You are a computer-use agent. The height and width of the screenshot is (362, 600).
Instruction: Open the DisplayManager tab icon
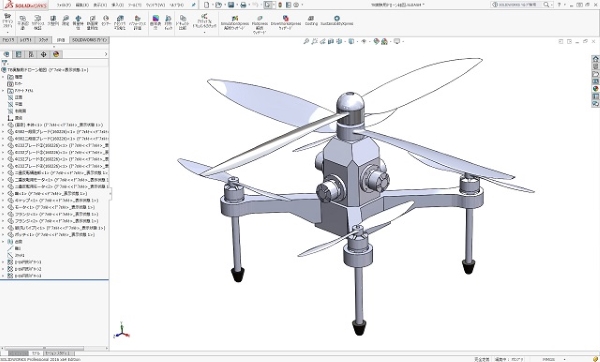(56, 54)
